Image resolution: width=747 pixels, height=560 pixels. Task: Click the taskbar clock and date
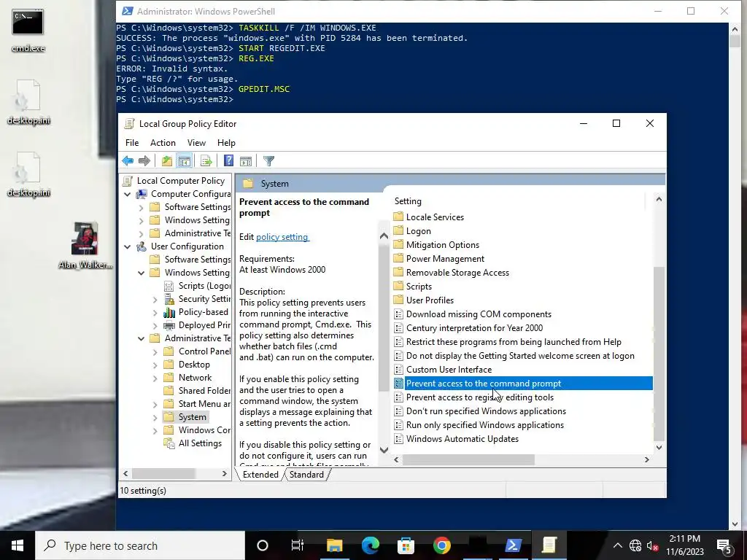684,545
